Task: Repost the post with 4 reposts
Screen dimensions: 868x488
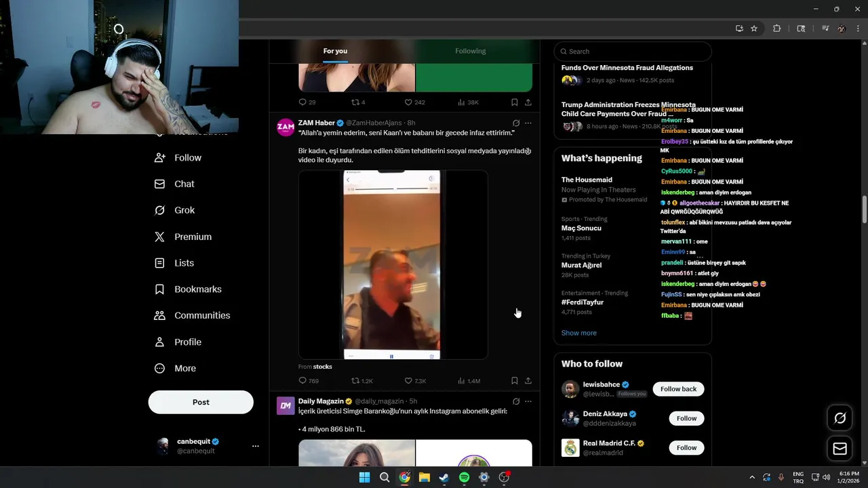Action: pyautogui.click(x=358, y=102)
